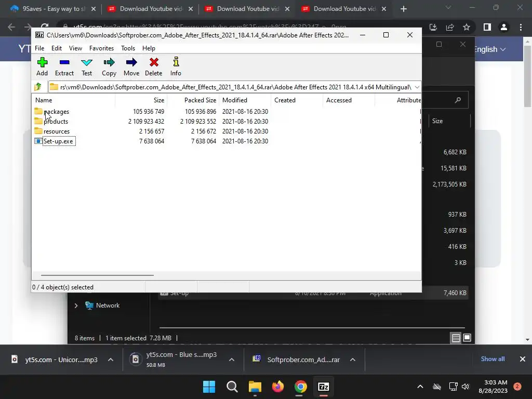Screen dimensions: 532x399
Task: Select the resources folder
Action: 52,131
